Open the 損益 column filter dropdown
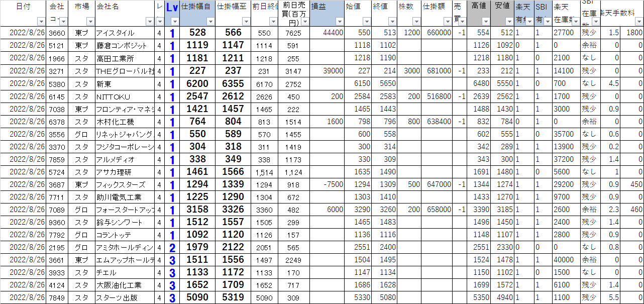Screen dimensions: 644x304 [339, 22]
